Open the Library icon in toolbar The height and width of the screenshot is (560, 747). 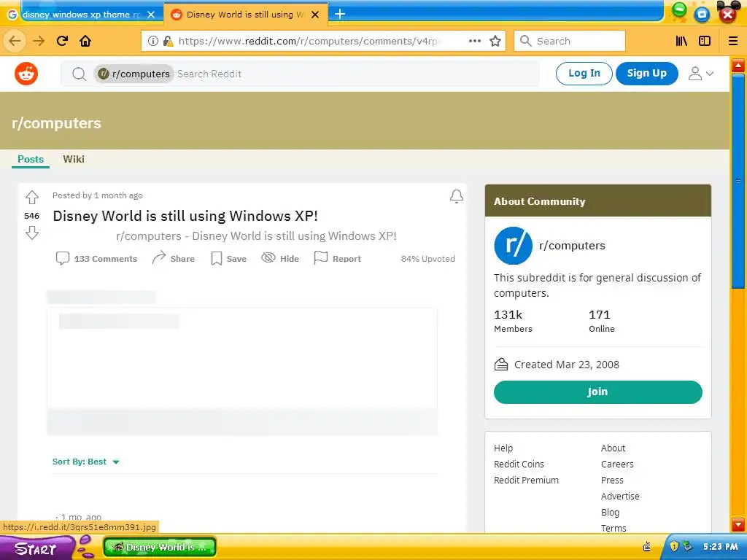682,41
